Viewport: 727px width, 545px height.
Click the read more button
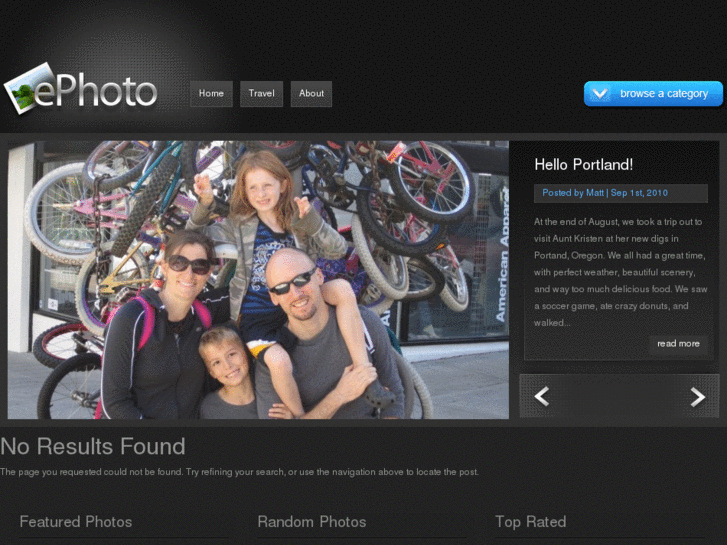(x=678, y=344)
